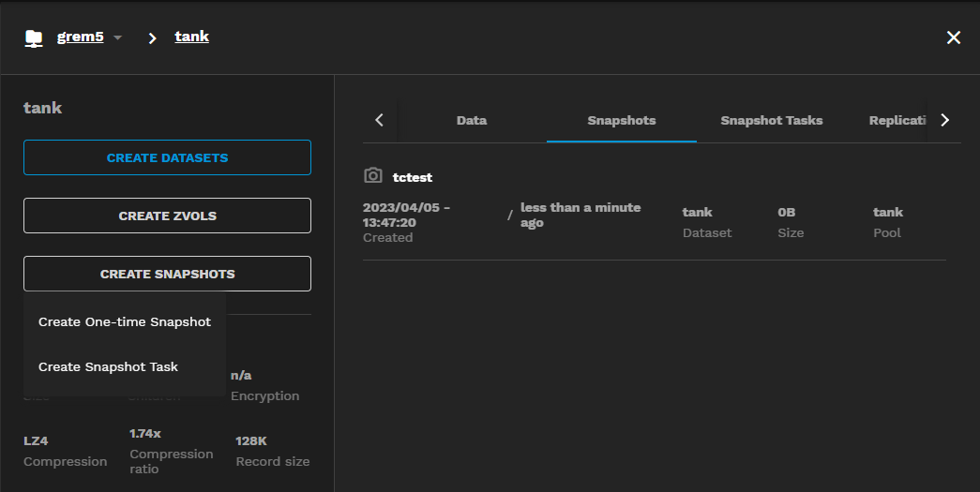
Task: Open the CREATE SNAPSHOTS dropdown button
Action: coord(167,274)
